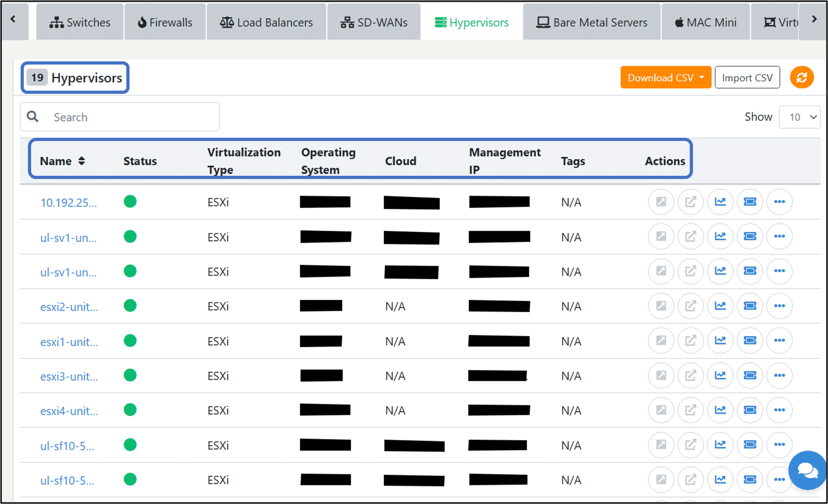Click the ticket icon for esxi3-unit row

click(750, 375)
